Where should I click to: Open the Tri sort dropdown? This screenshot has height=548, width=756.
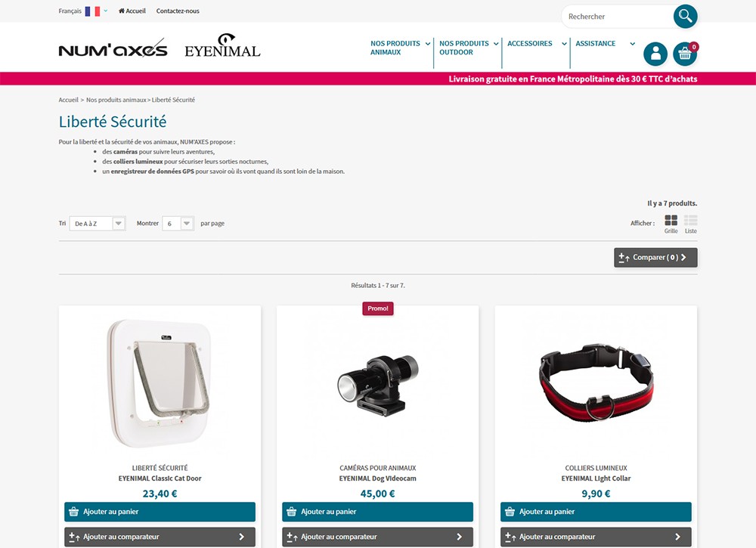pyautogui.click(x=98, y=224)
